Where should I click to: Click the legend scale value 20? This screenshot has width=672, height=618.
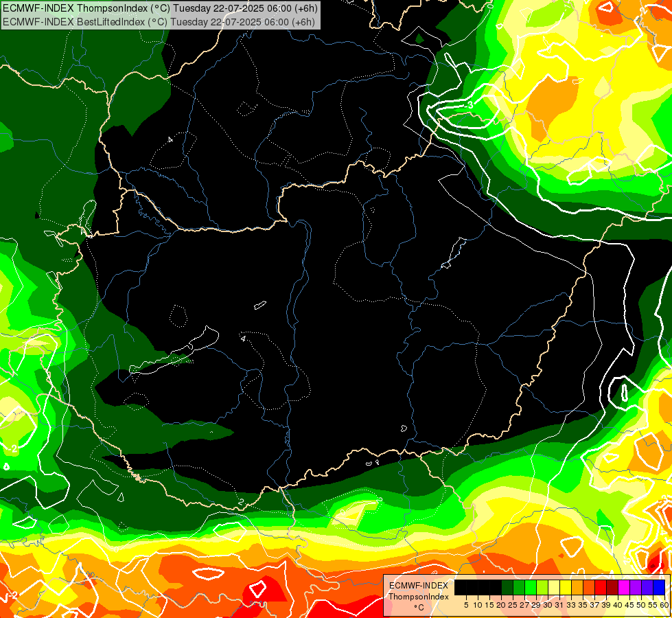point(501,605)
